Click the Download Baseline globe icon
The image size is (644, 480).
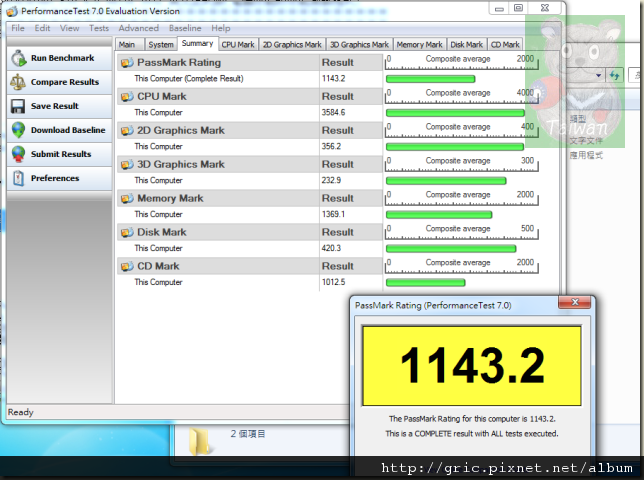tap(18, 130)
